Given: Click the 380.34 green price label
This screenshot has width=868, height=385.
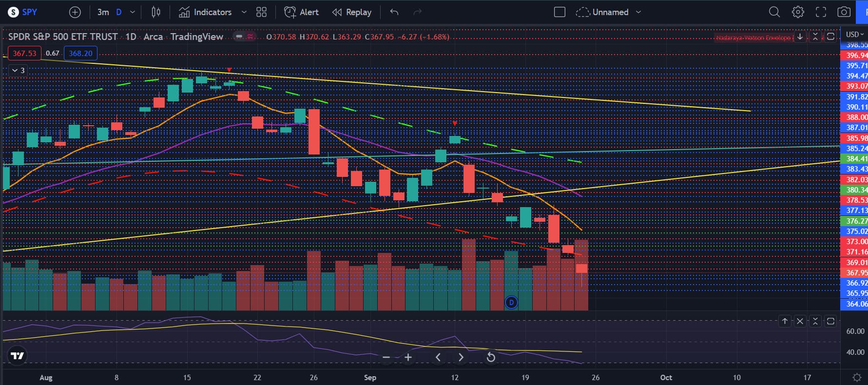Looking at the screenshot, I should 855,190.
